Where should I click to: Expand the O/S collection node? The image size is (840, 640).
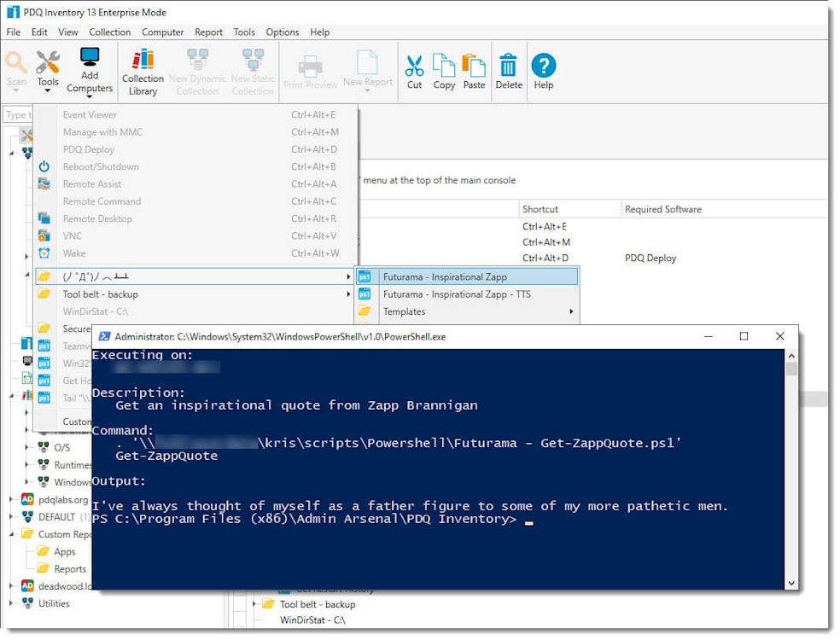tap(26, 447)
